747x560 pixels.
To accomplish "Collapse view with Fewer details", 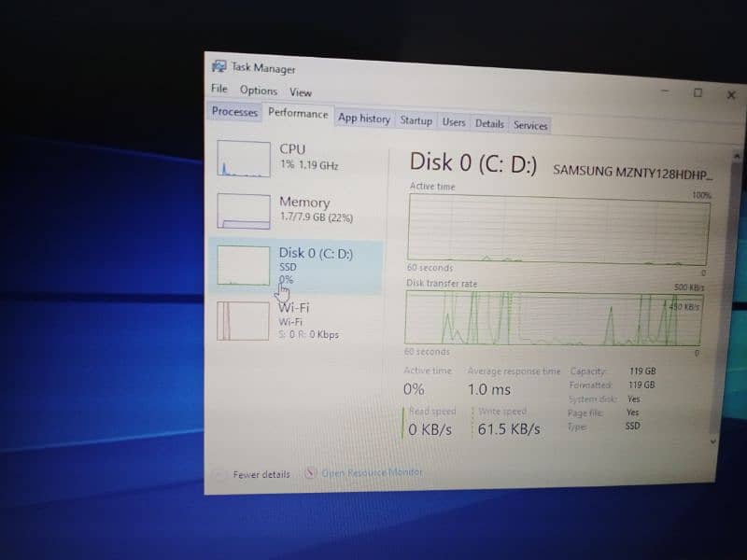I will click(261, 474).
